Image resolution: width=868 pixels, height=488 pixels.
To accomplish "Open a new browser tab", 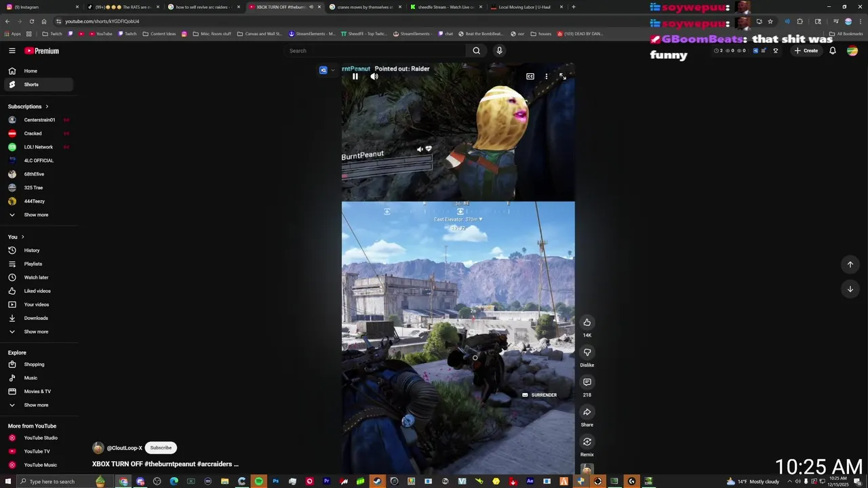I will pos(574,7).
